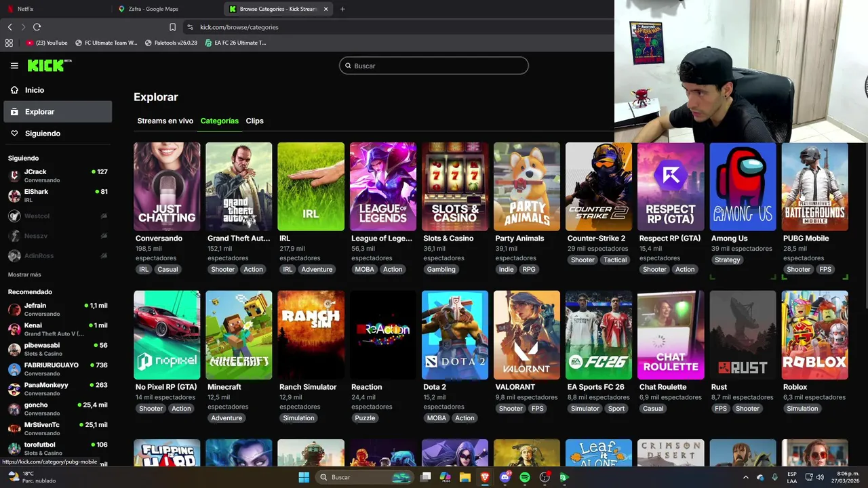868x488 pixels.
Task: Select the Categorías tab
Action: 219,121
